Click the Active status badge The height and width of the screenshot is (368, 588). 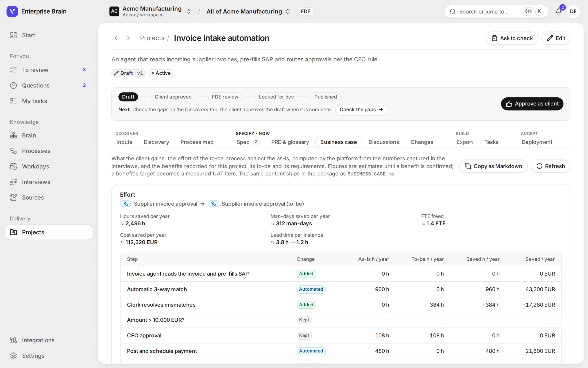pyautogui.click(x=161, y=73)
